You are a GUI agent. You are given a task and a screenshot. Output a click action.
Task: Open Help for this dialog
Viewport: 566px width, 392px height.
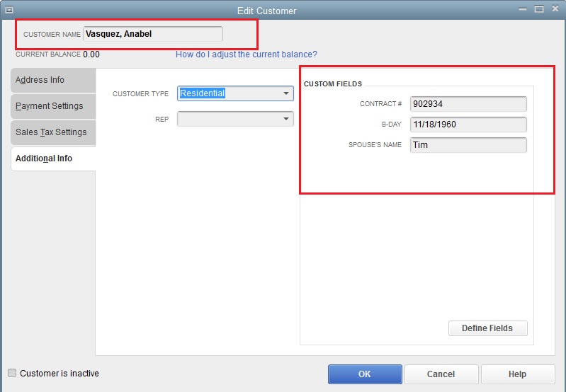coord(518,374)
